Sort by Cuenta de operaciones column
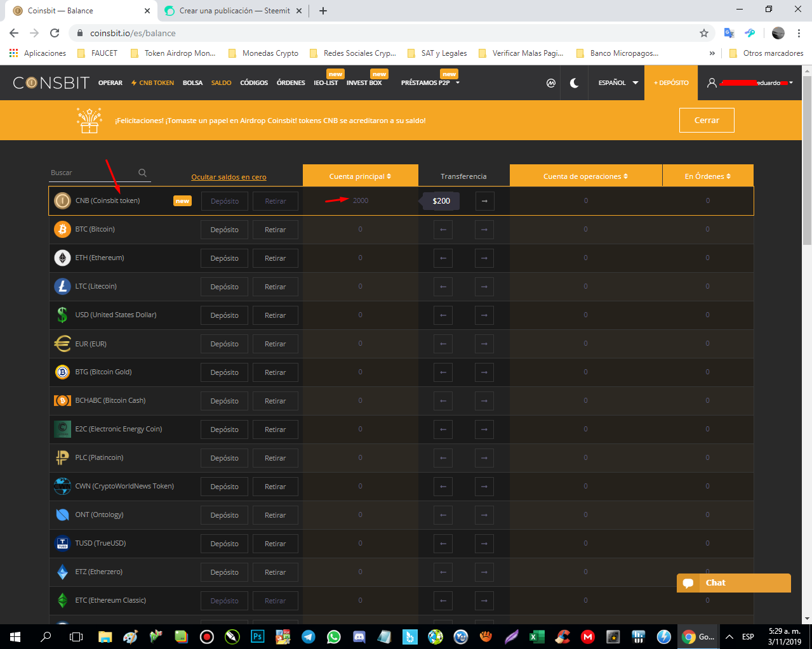Screen dimensions: 812x649 [585, 176]
